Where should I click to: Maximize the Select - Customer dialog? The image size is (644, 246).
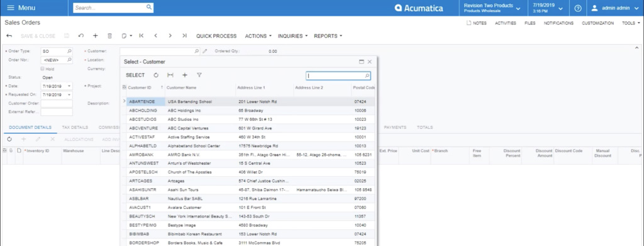click(x=362, y=62)
